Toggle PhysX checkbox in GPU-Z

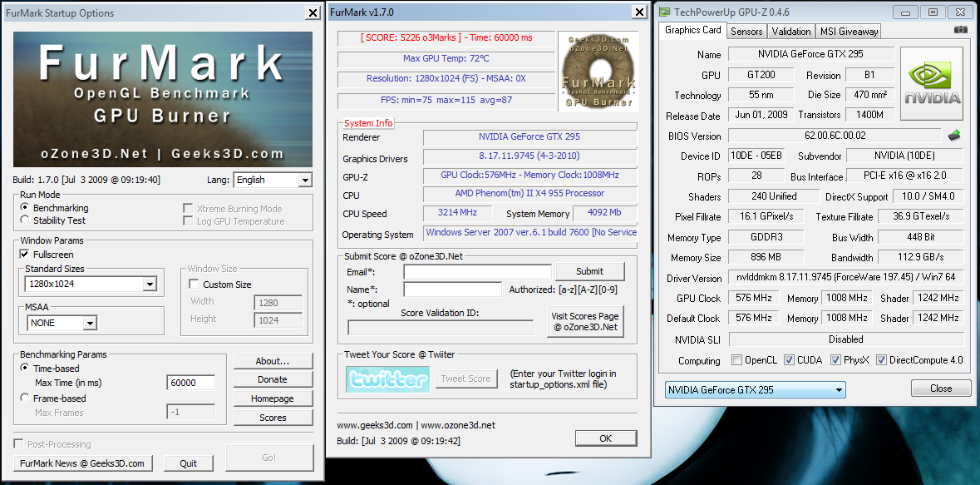pos(835,360)
